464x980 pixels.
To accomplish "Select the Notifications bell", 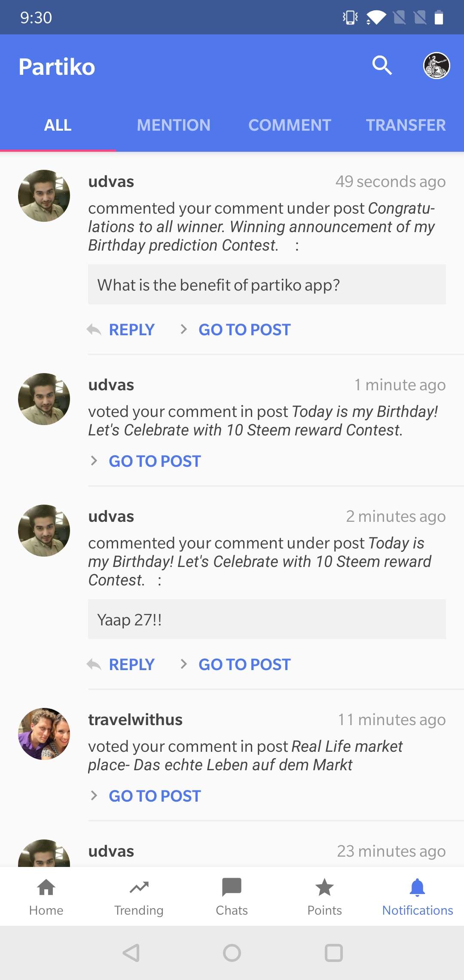I will (x=417, y=897).
